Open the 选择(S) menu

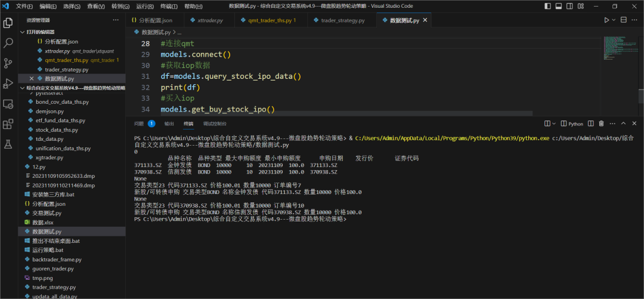[72, 7]
